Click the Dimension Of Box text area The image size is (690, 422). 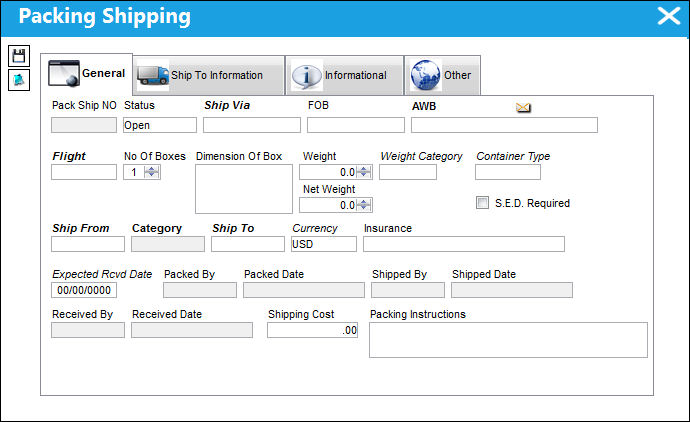tap(244, 189)
